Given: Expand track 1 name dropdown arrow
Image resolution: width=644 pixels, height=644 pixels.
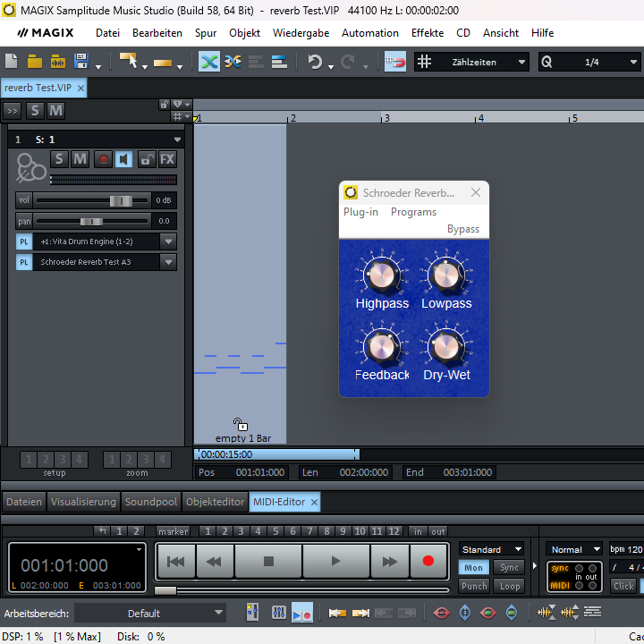Looking at the screenshot, I should (x=177, y=140).
